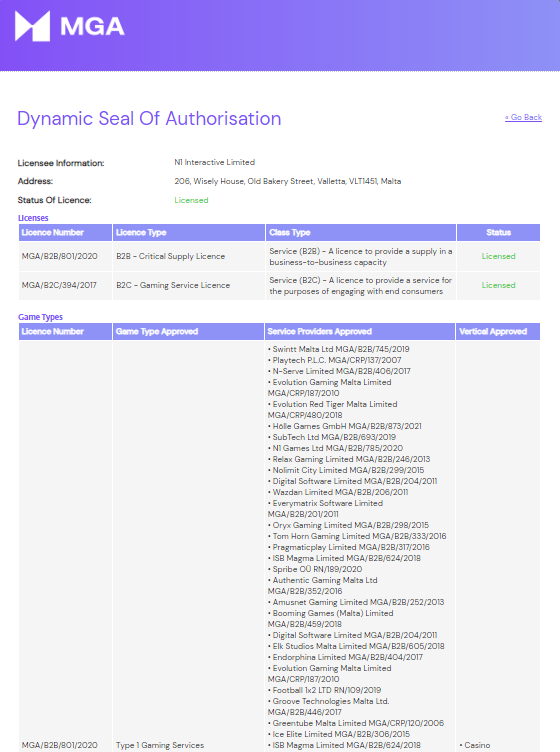
Task: Click licence number MGA/B2C/394/2017
Action: (x=59, y=285)
